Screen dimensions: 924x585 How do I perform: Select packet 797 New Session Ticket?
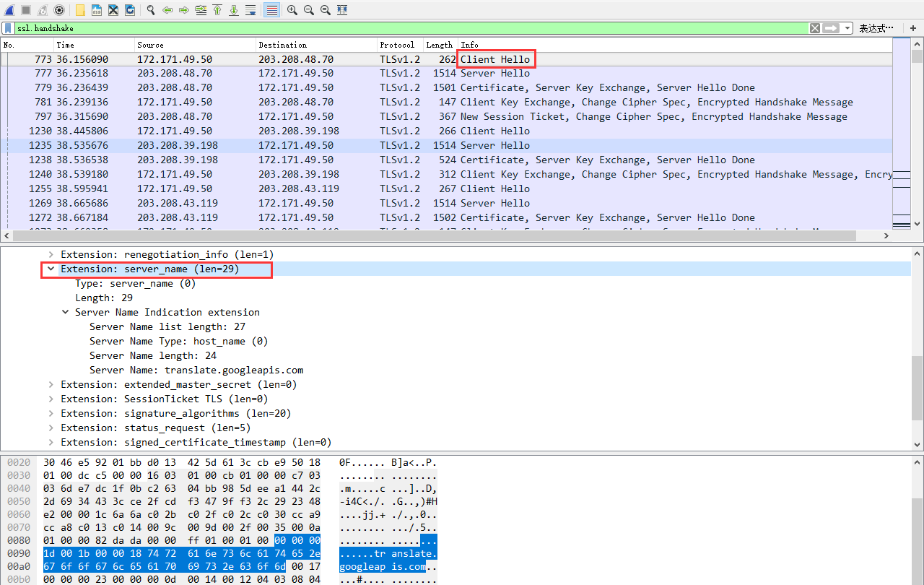(x=447, y=117)
